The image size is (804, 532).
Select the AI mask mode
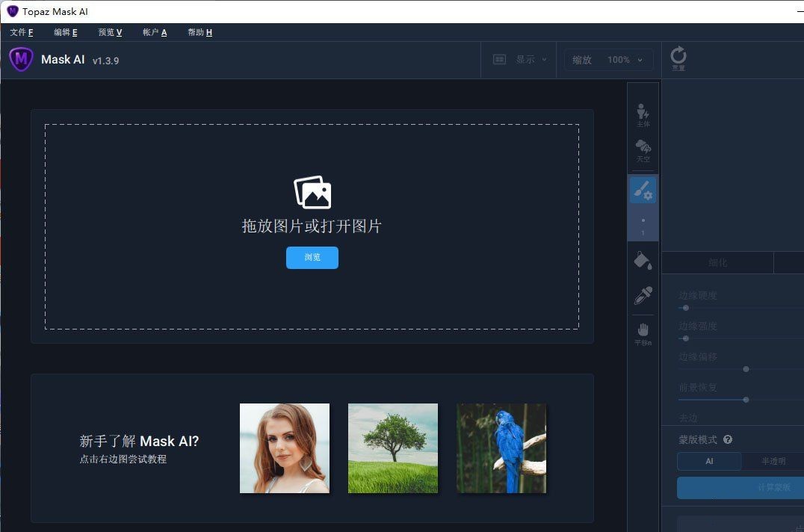pyautogui.click(x=709, y=461)
